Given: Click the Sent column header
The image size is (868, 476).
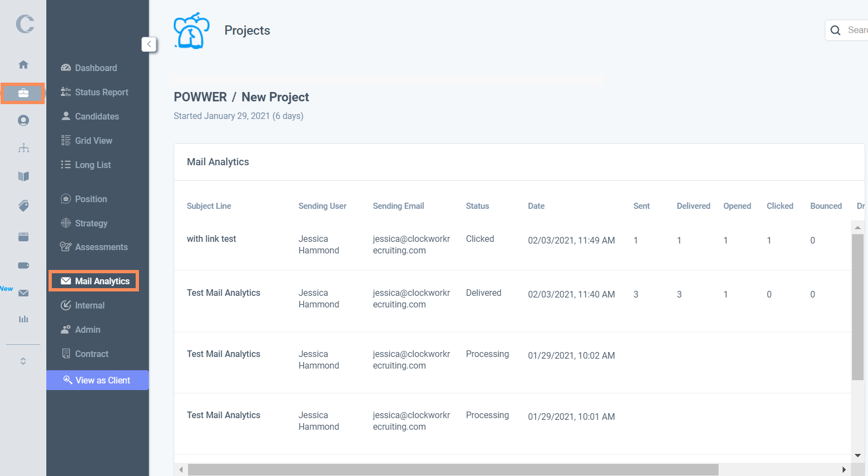Looking at the screenshot, I should click(x=641, y=206).
